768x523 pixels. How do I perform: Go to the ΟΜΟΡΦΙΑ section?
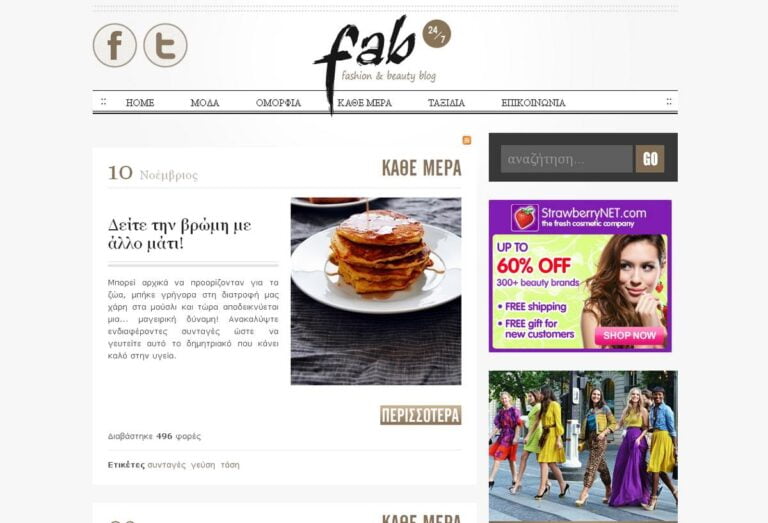[x=278, y=103]
